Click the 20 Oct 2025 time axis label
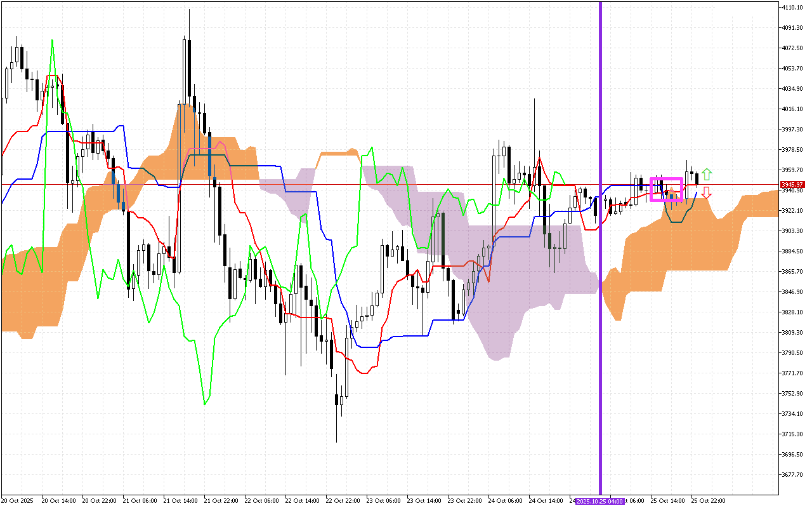The width and height of the screenshot is (812, 508). click(17, 500)
